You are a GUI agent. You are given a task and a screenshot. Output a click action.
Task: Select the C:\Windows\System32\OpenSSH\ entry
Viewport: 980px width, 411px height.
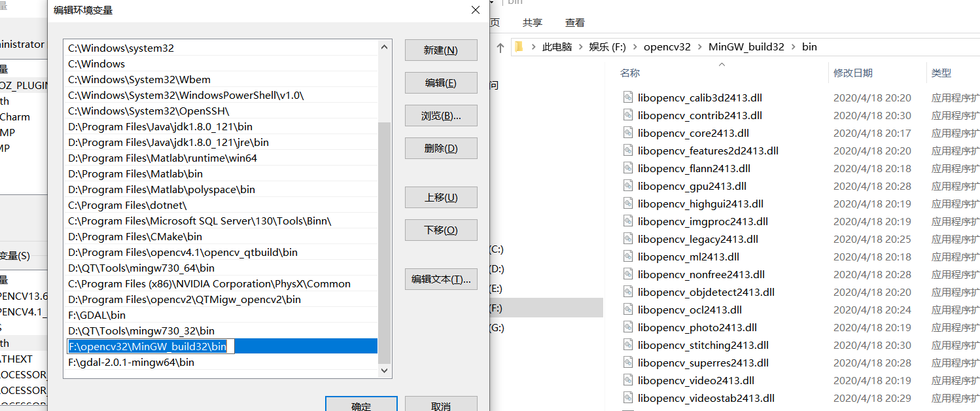(222, 111)
